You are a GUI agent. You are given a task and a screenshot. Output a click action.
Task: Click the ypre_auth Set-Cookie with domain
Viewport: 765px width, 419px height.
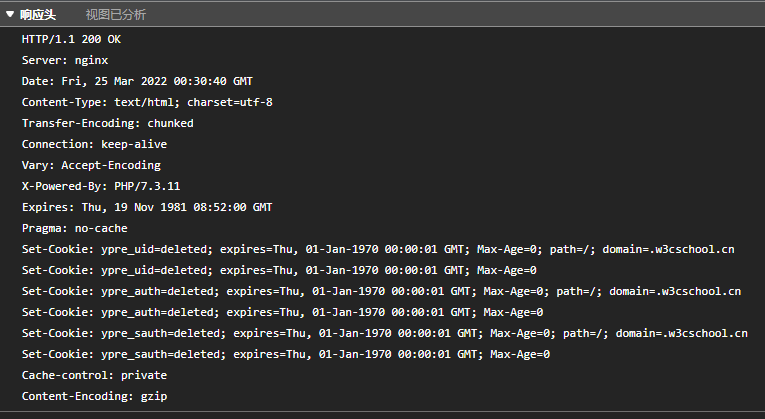tap(381, 291)
